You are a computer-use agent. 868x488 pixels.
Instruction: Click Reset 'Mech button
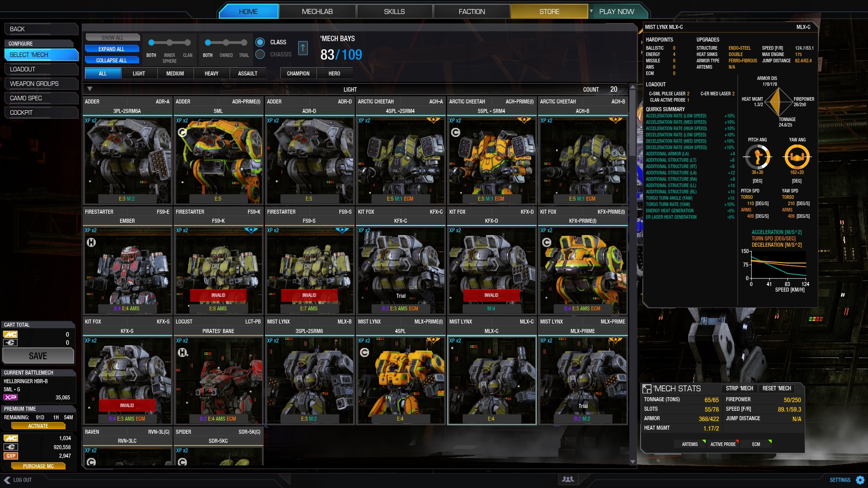pyautogui.click(x=777, y=388)
